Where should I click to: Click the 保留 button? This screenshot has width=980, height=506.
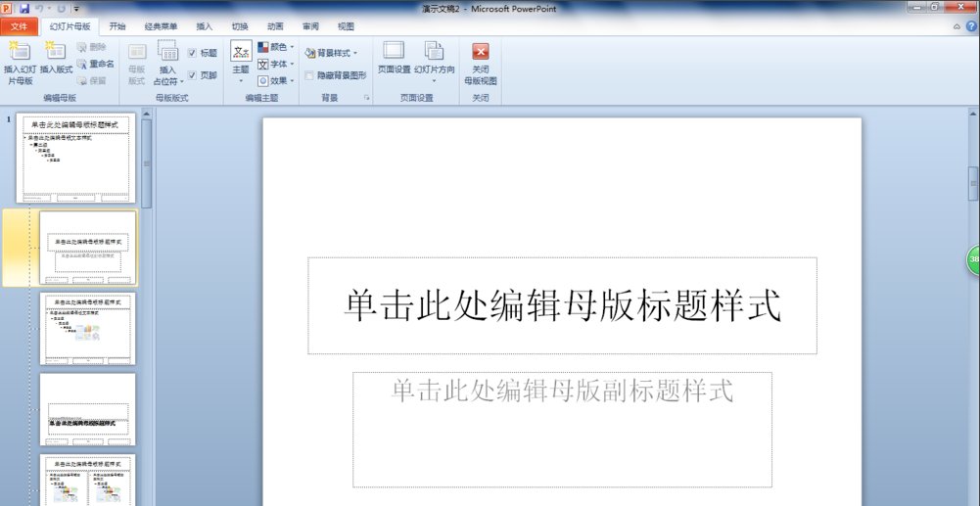click(92, 80)
